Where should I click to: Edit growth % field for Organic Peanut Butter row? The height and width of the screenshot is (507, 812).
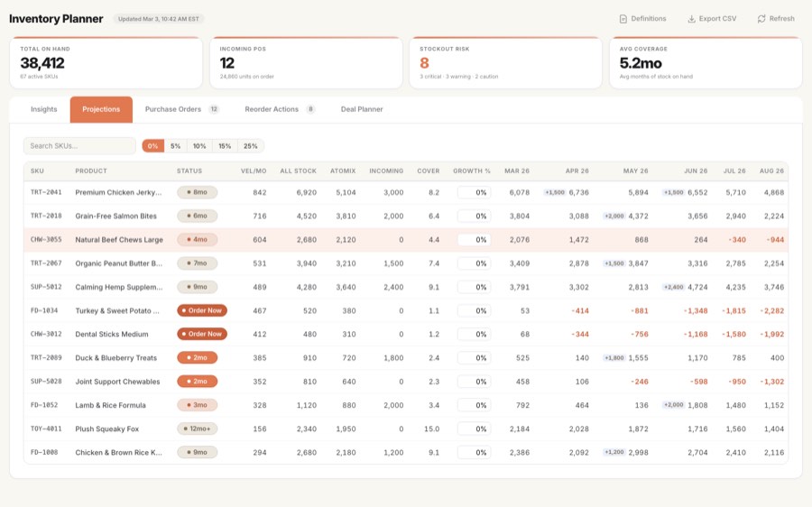(474, 263)
